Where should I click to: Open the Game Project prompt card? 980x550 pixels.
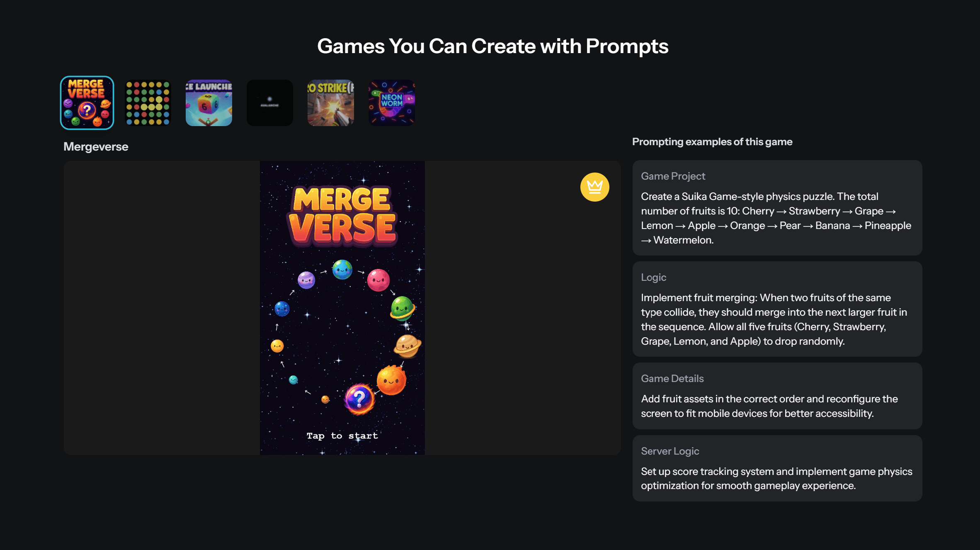click(x=777, y=208)
